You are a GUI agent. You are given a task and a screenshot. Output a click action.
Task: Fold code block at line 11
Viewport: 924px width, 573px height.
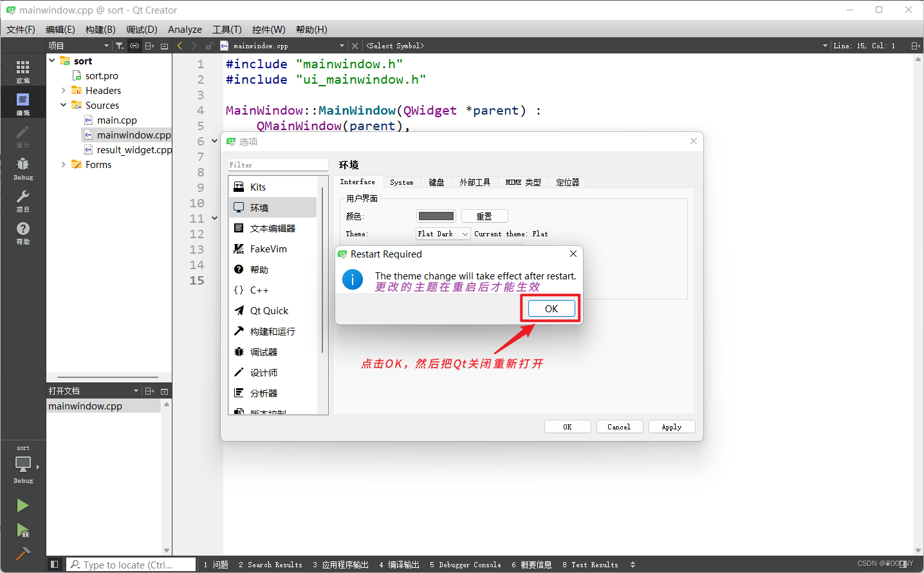point(214,218)
